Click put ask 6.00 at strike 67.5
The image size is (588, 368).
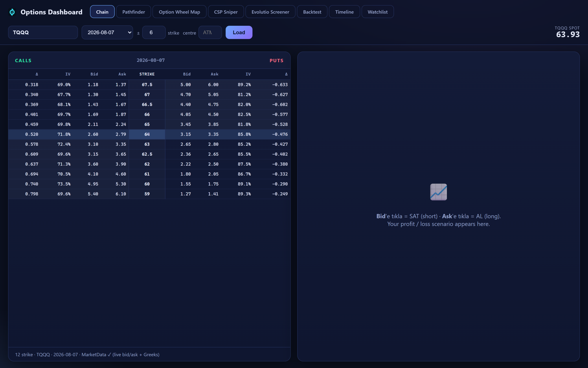coord(213,85)
